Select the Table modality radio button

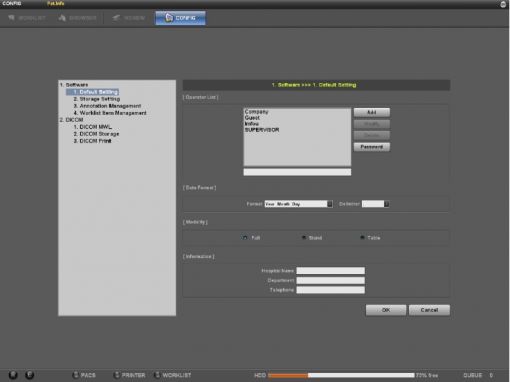click(362, 238)
